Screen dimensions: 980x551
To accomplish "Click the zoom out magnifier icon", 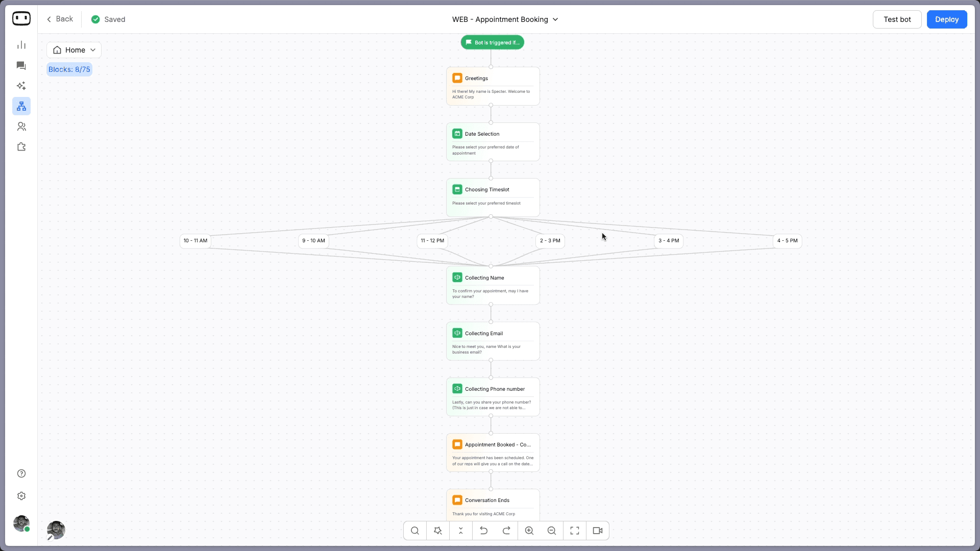I will point(552,531).
